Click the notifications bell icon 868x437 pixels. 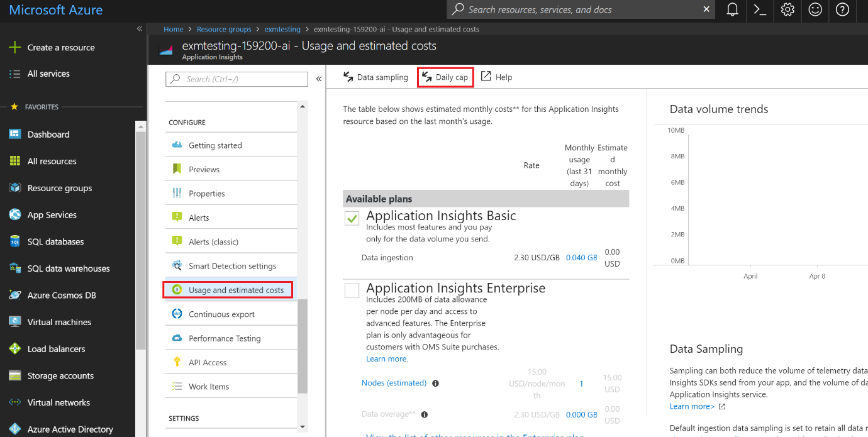tap(732, 9)
